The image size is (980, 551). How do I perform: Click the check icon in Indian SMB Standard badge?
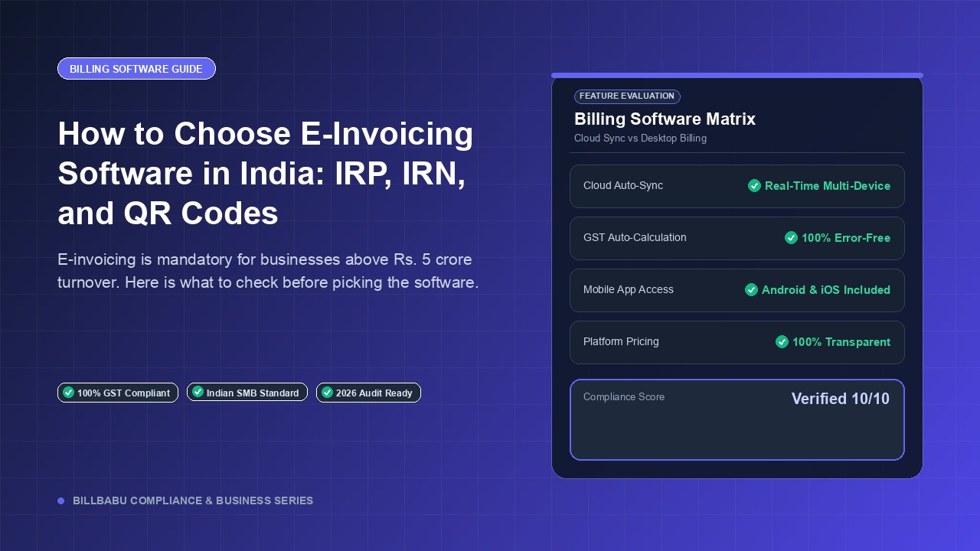coord(198,393)
